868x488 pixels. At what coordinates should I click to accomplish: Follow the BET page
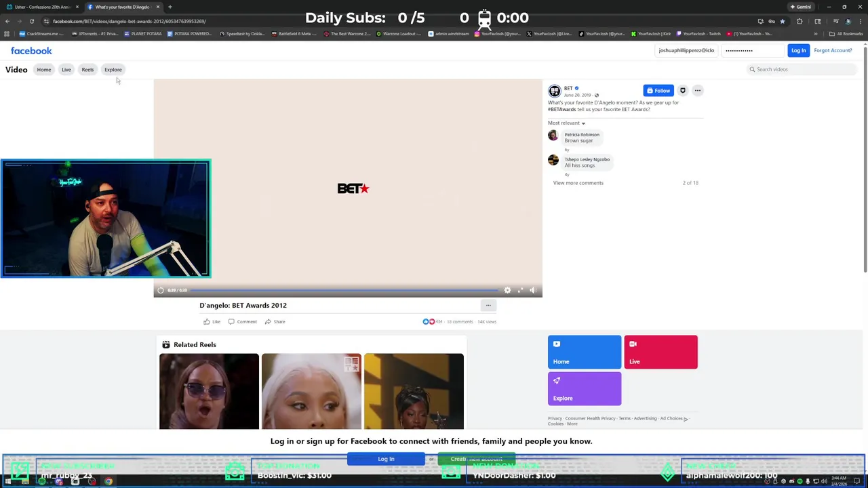pyautogui.click(x=658, y=91)
